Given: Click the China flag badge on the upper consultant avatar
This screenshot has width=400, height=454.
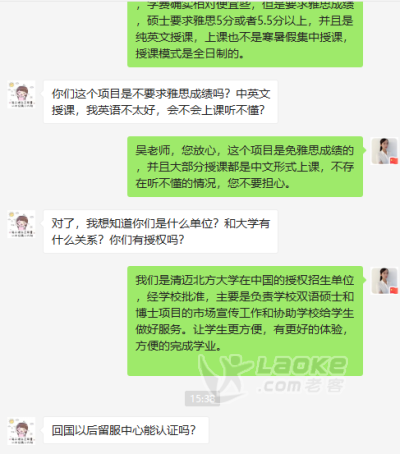Looking at the screenshot, I should click(x=394, y=160).
